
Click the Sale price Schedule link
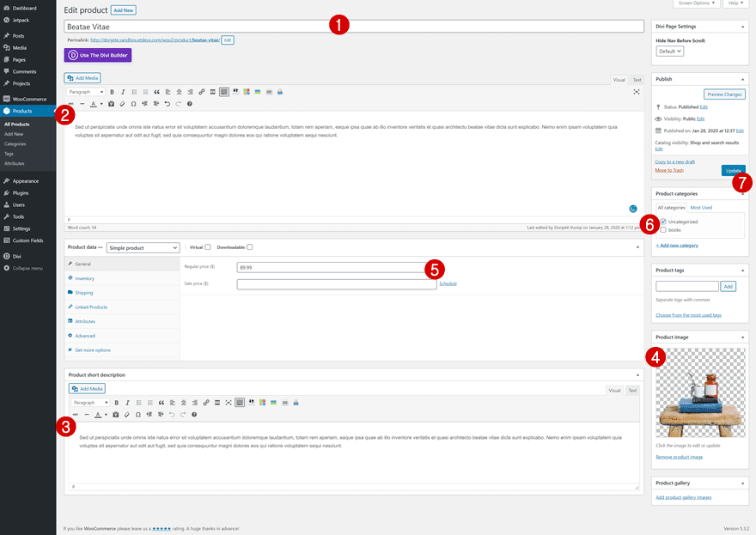coord(448,284)
